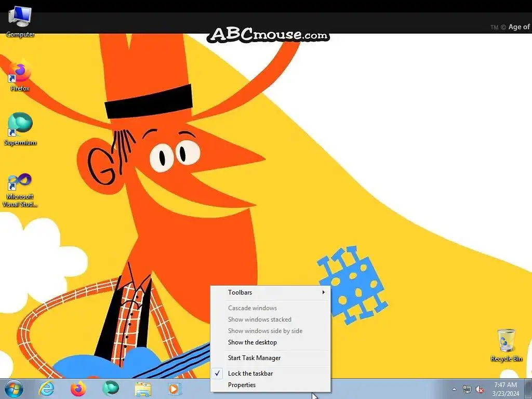Open the clock showing 7:47 AM
Viewport: 532px width, 399px height.
pyautogui.click(x=506, y=389)
